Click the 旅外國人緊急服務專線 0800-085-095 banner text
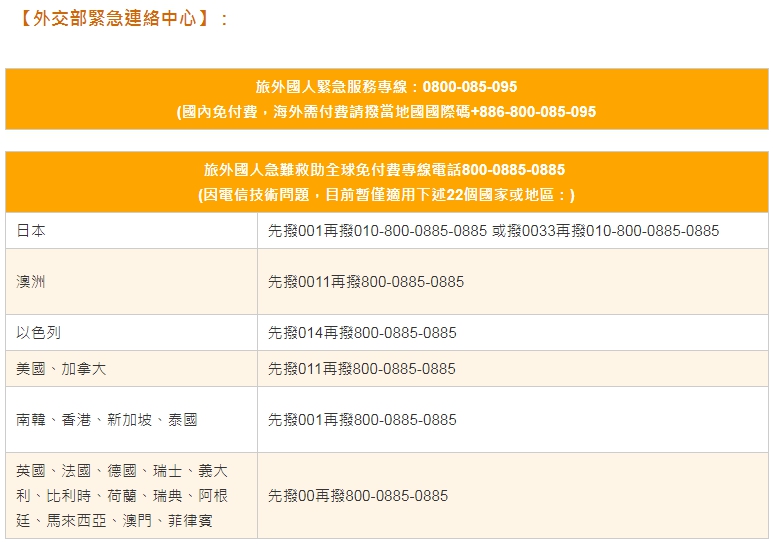 coord(386,87)
